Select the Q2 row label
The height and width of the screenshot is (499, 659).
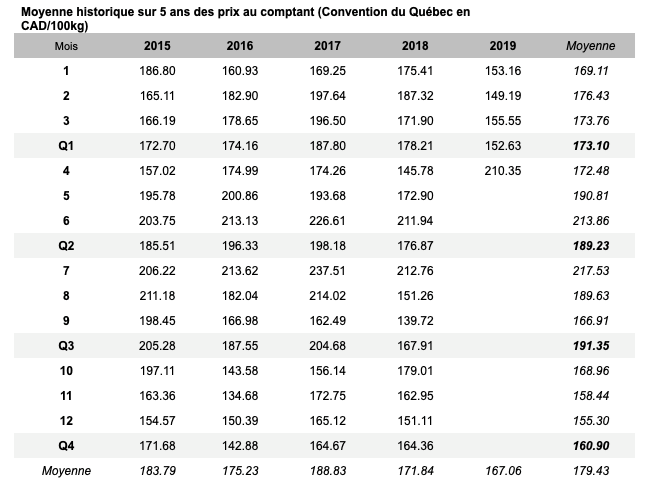coord(67,246)
